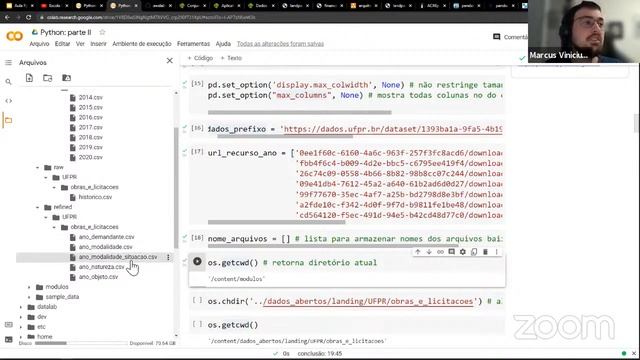The width and height of the screenshot is (640, 360).
Task: Open the Inserir menu
Action: [98, 44]
